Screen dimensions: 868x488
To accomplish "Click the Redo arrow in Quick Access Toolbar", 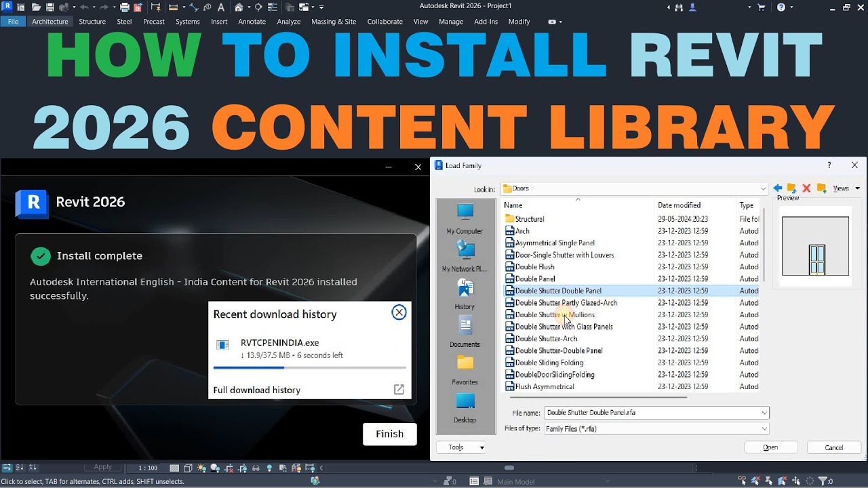I will click(104, 7).
